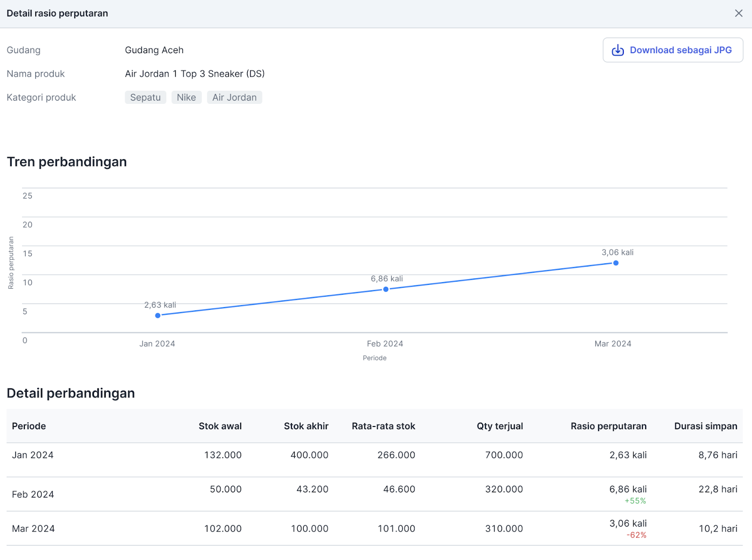Click the Durasi simpan column header
The width and height of the screenshot is (752, 560).
705,426
